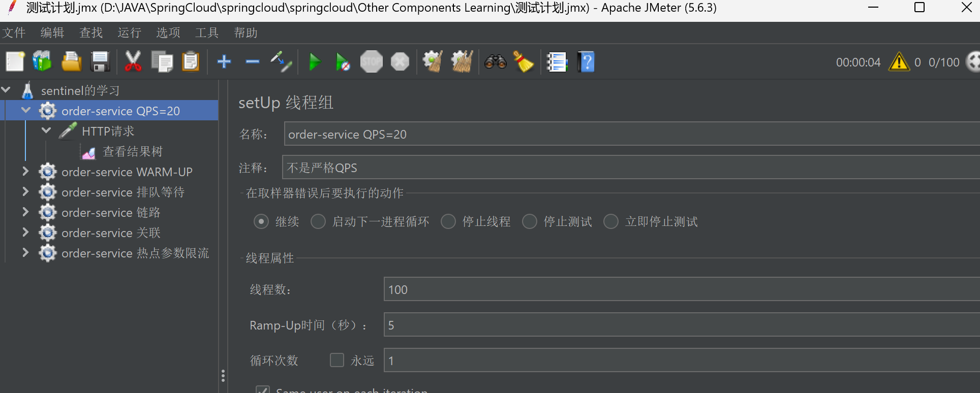
Task: Open the 运行 menu
Action: pyautogui.click(x=130, y=32)
